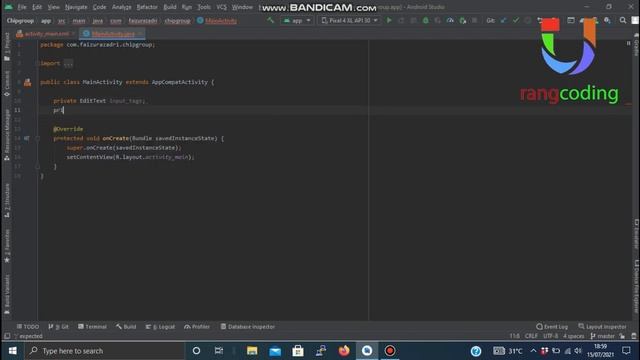Click the class gutter icon beside MainActivity
This screenshot has width=640, height=360.
click(27, 82)
